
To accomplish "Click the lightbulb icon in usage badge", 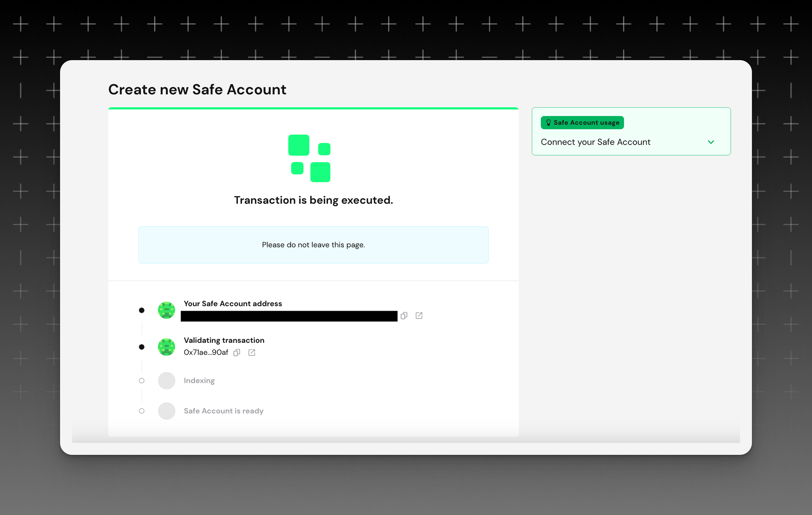I will [548, 123].
